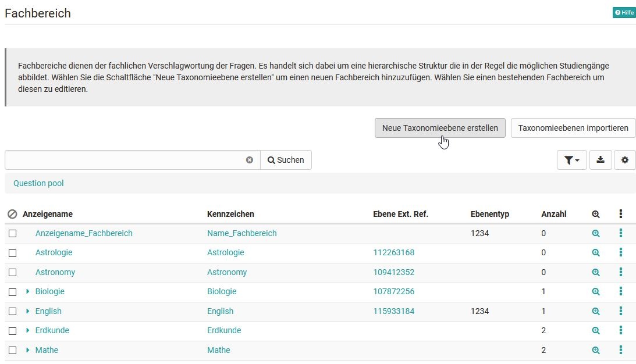Tick the checkbox for English row
Viewport: 636px width, 364px height.
tap(13, 311)
